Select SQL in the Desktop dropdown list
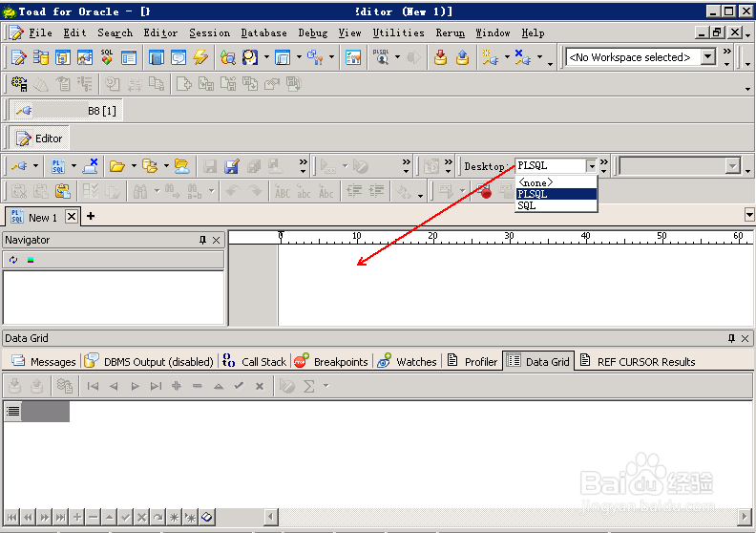 556,205
